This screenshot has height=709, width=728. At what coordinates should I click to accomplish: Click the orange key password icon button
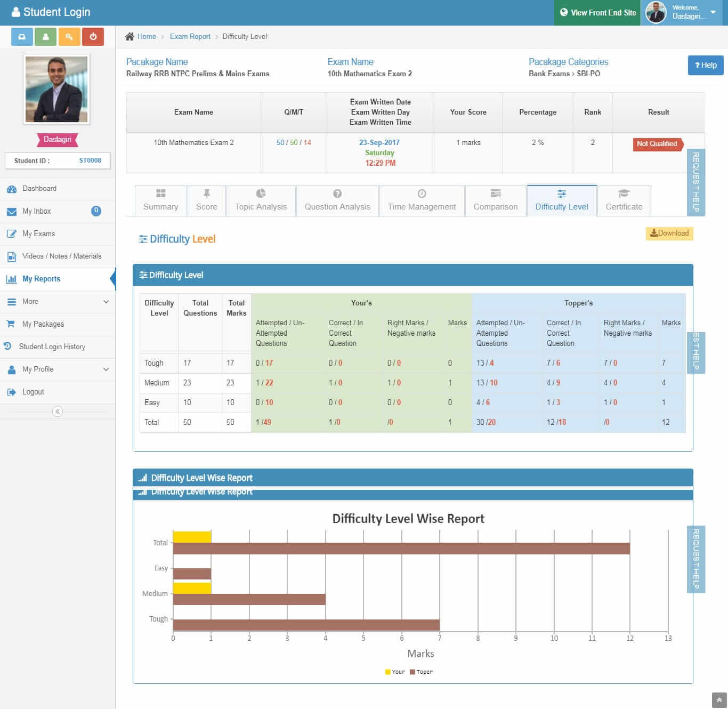[x=69, y=37]
